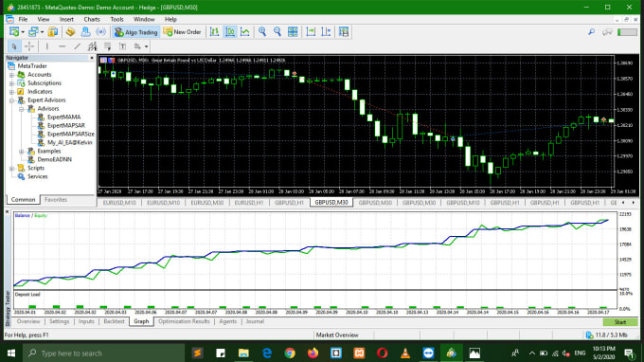Collapse the Expert Advisors tree node
This screenshot has height=362, width=644.
click(11, 100)
